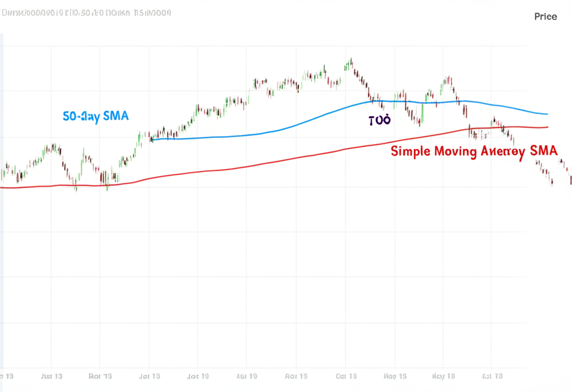Select the Aot 19 date axis label
The height and width of the screenshot is (392, 572).
click(297, 376)
